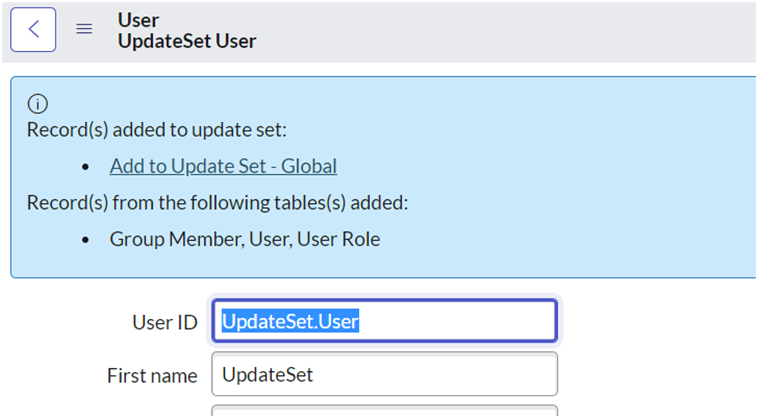Open the hamburger additional actions menu
The image size is (758, 418).
click(x=85, y=30)
